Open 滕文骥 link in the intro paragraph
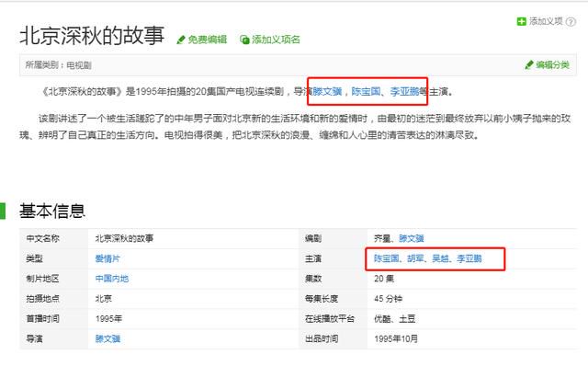The image size is (588, 366). pyautogui.click(x=327, y=91)
